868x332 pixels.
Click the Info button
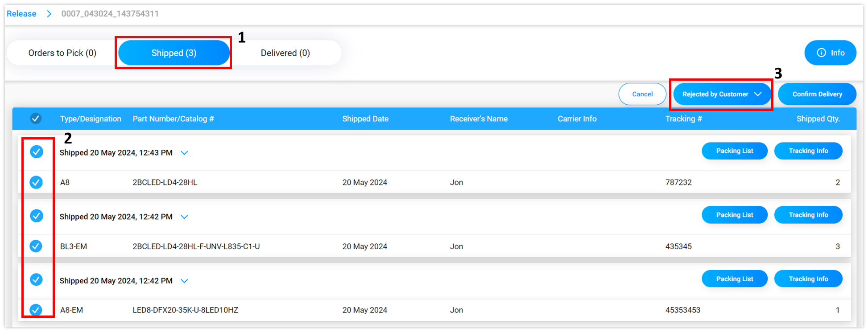830,53
